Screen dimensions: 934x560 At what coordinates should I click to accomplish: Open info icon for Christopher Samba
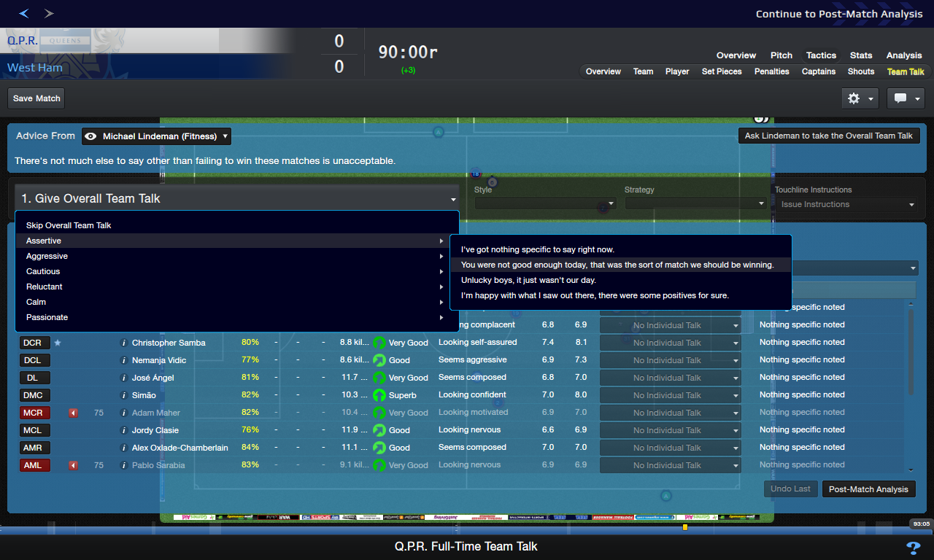[x=124, y=343]
